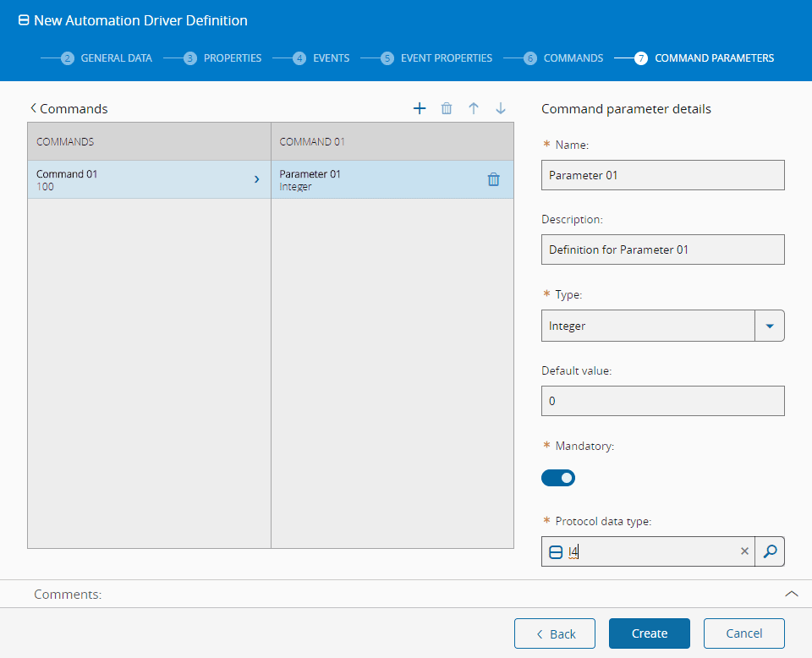812x658 pixels.
Task: Navigate back via Commands link
Action: pyautogui.click(x=69, y=108)
